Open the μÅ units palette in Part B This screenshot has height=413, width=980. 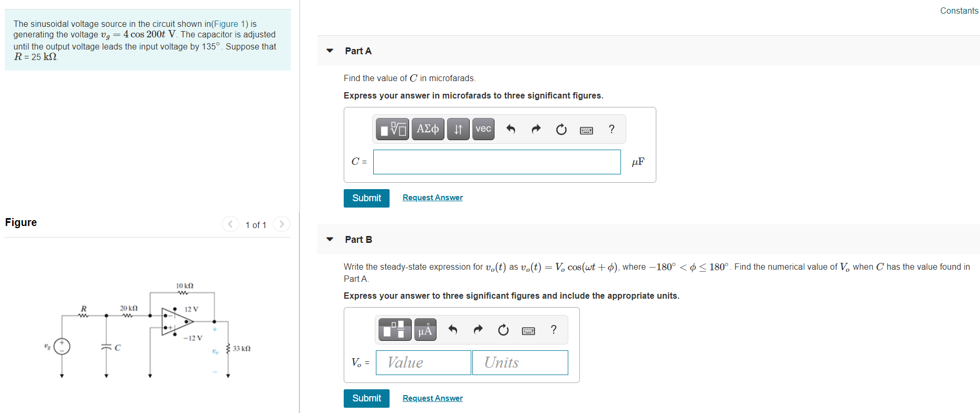tap(425, 329)
